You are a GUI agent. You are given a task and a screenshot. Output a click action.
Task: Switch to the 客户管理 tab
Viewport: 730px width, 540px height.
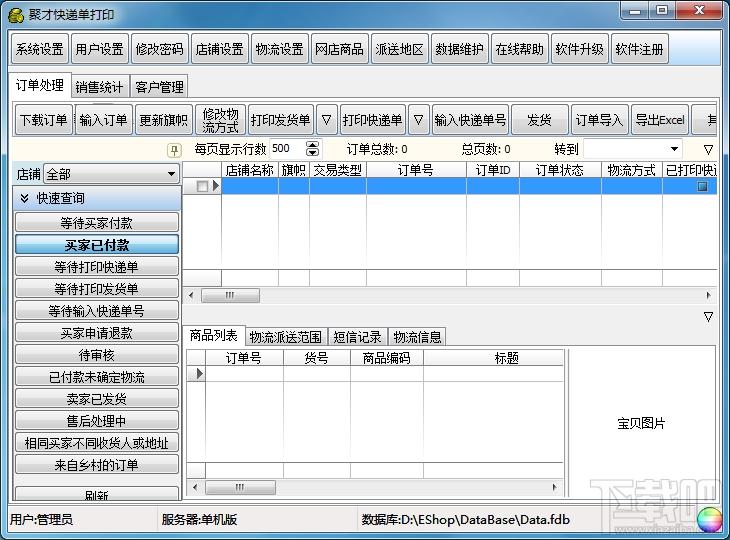coord(159,87)
